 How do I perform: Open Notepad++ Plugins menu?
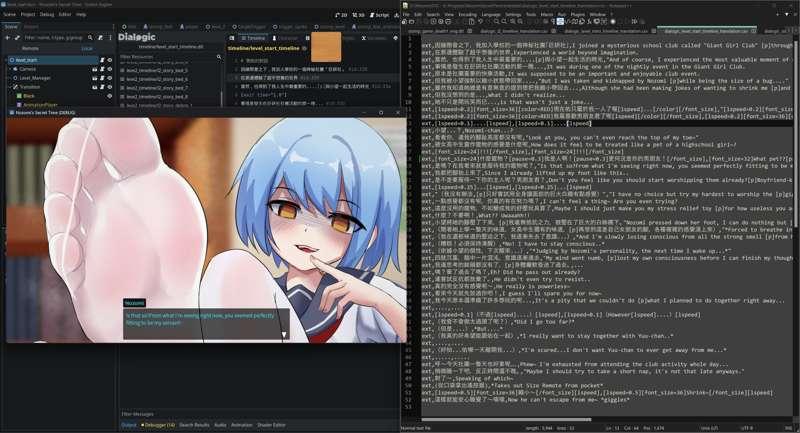pos(578,15)
